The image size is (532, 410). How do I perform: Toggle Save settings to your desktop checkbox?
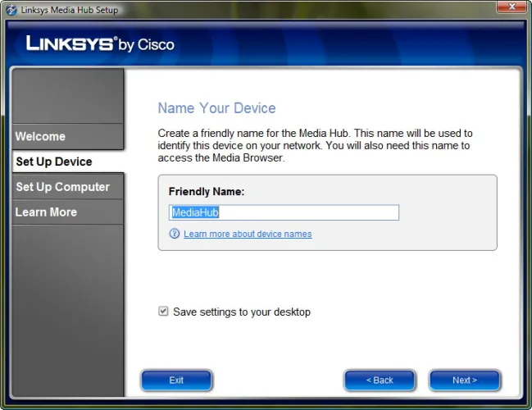(x=163, y=312)
